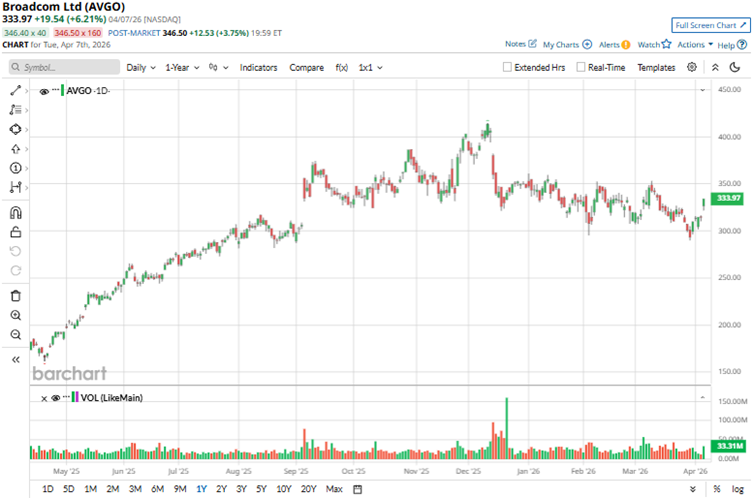Open Alerts bell icon

pyautogui.click(x=626, y=45)
